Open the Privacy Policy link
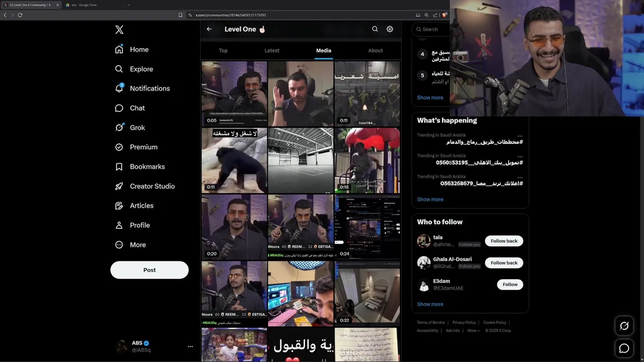The width and height of the screenshot is (644, 362). [x=464, y=323]
